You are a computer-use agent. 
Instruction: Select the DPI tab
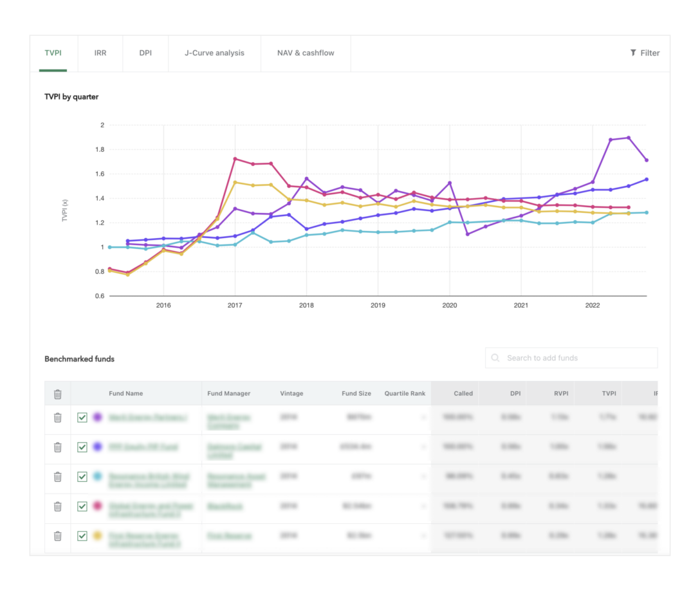(x=145, y=53)
